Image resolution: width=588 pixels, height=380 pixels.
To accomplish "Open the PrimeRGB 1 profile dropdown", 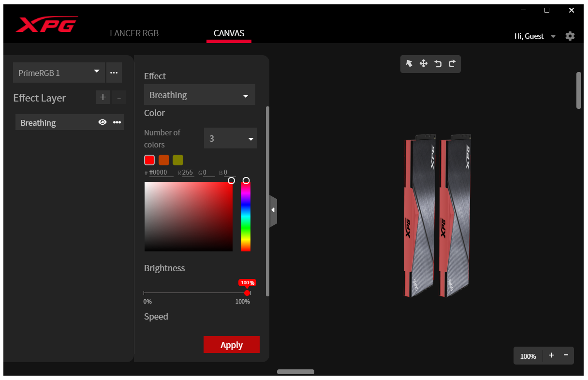I will [59, 73].
